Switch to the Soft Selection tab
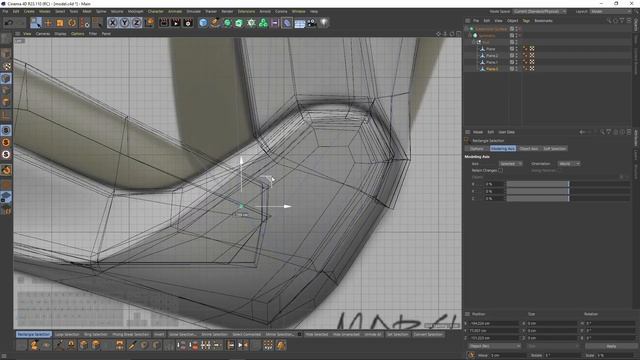The width and height of the screenshot is (640, 360). (554, 149)
